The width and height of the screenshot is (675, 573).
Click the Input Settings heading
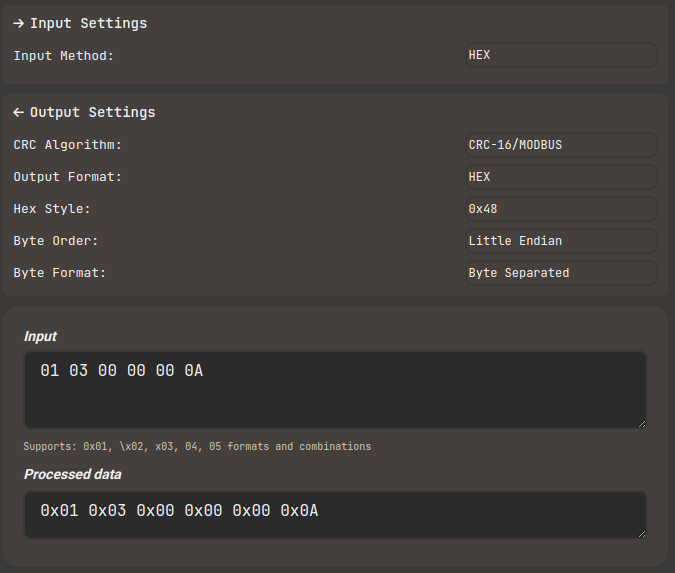[x=89, y=23]
